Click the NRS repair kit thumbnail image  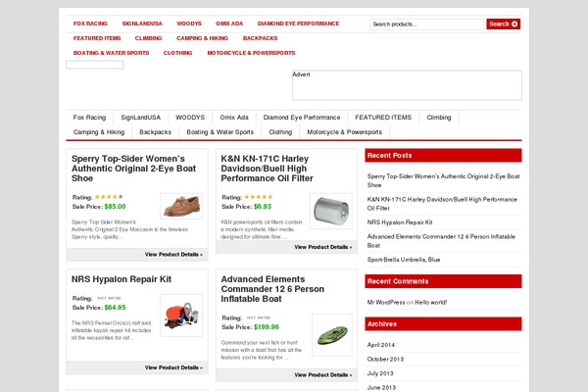[x=181, y=316]
